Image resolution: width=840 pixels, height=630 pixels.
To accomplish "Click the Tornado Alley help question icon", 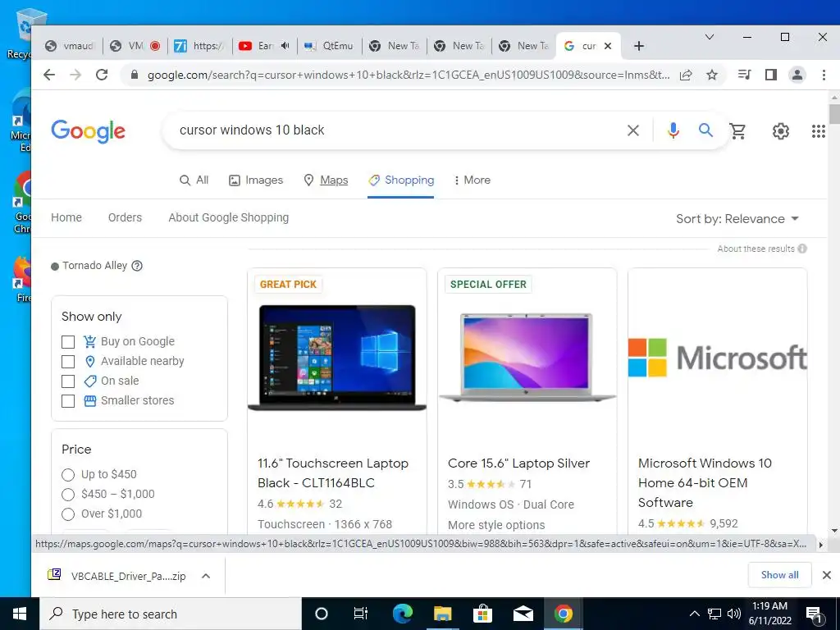I will point(137,266).
